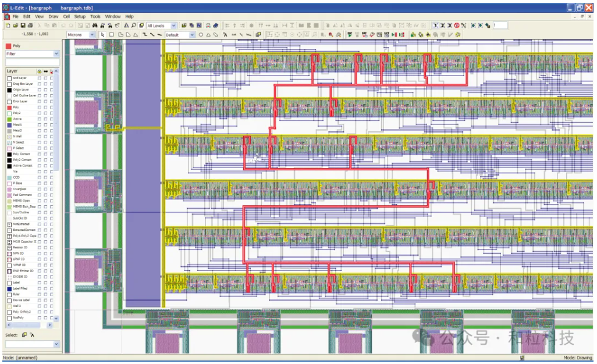Viewport: 597px width, 364px height.
Task: Expand the Microns units dropdown
Action: pos(91,35)
